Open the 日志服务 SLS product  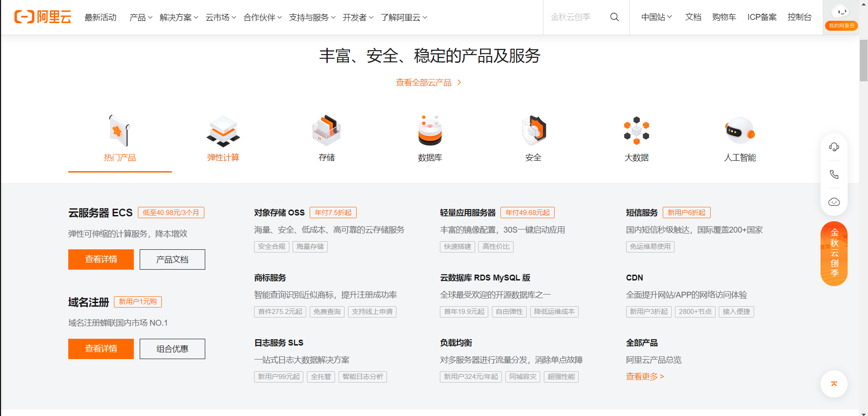(279, 343)
